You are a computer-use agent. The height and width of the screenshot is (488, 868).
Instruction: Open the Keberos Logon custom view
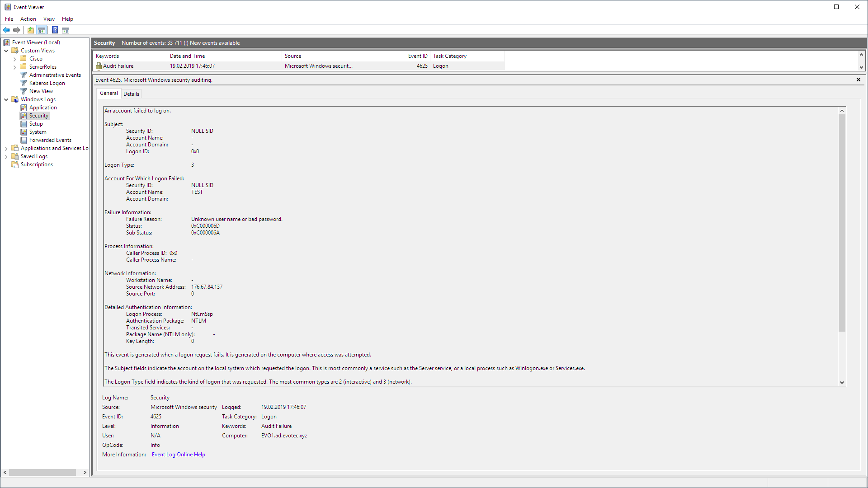[46, 83]
